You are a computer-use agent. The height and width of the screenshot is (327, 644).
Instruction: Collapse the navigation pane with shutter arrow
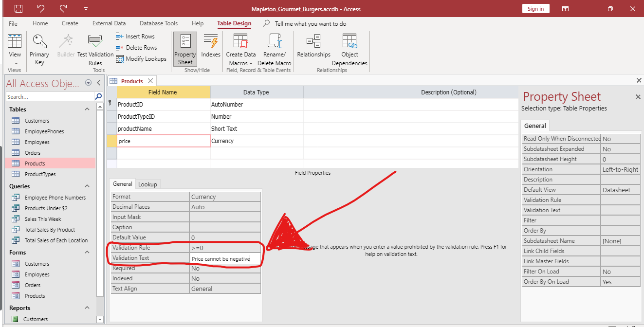tap(98, 83)
